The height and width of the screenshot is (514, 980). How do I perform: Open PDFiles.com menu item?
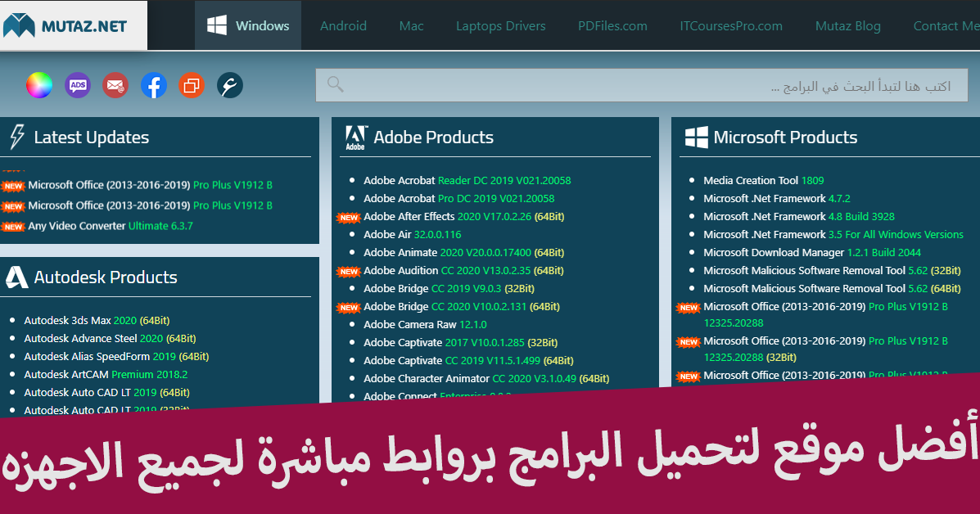[x=612, y=25]
